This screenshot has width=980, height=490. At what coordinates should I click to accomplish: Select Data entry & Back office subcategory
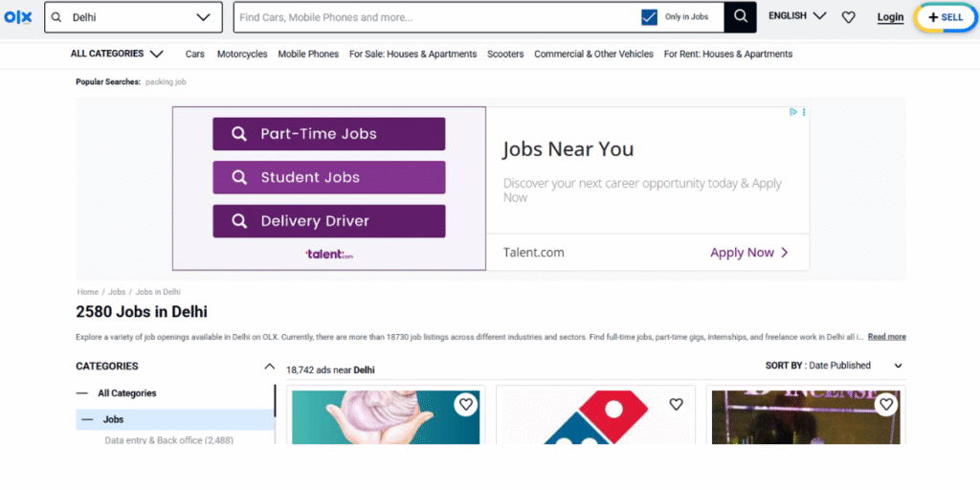click(x=168, y=440)
